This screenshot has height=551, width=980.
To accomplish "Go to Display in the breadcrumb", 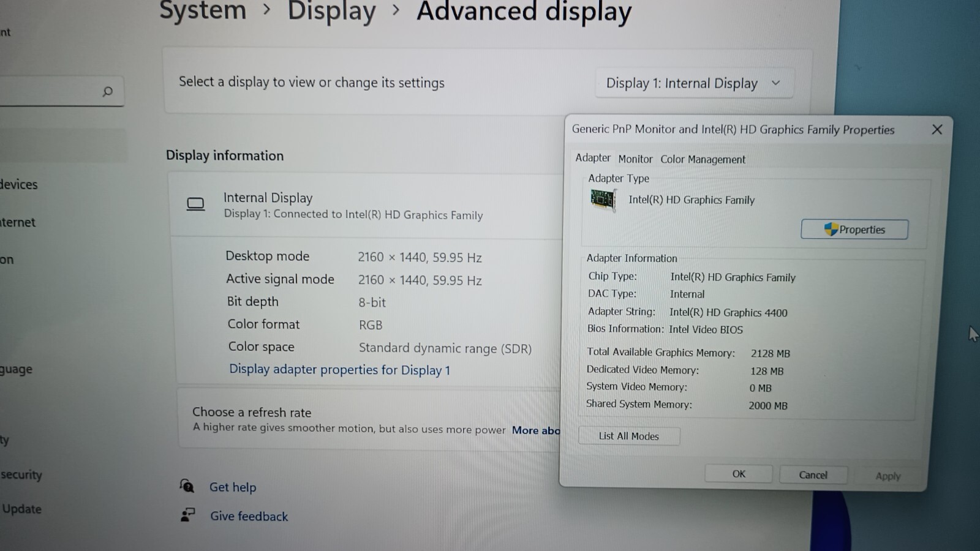I will (331, 11).
